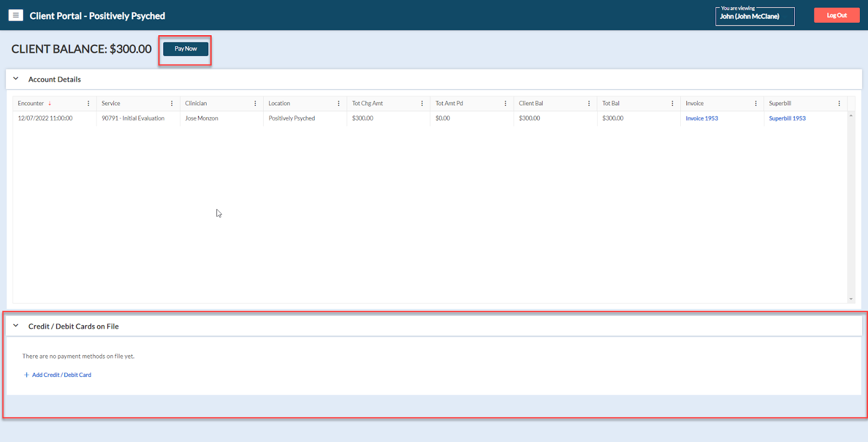The height and width of the screenshot is (442, 868).
Task: Open Clinician column three-dot menu
Action: pos(256,103)
